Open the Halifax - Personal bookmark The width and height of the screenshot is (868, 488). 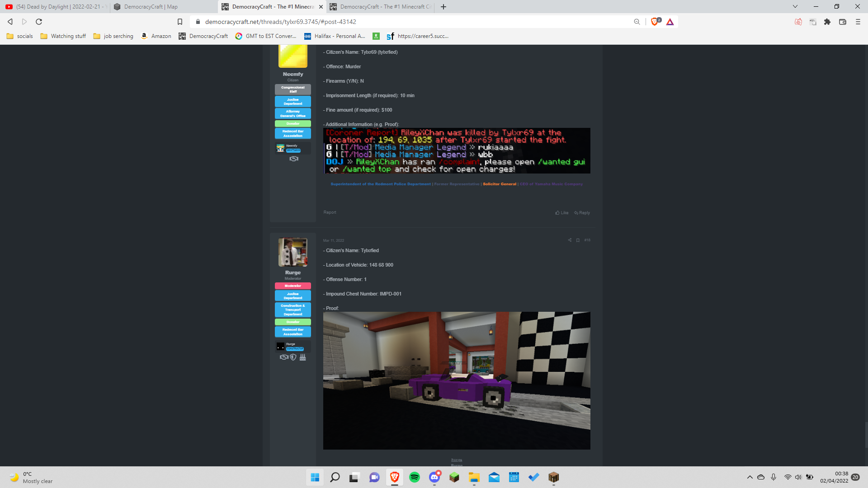(335, 36)
